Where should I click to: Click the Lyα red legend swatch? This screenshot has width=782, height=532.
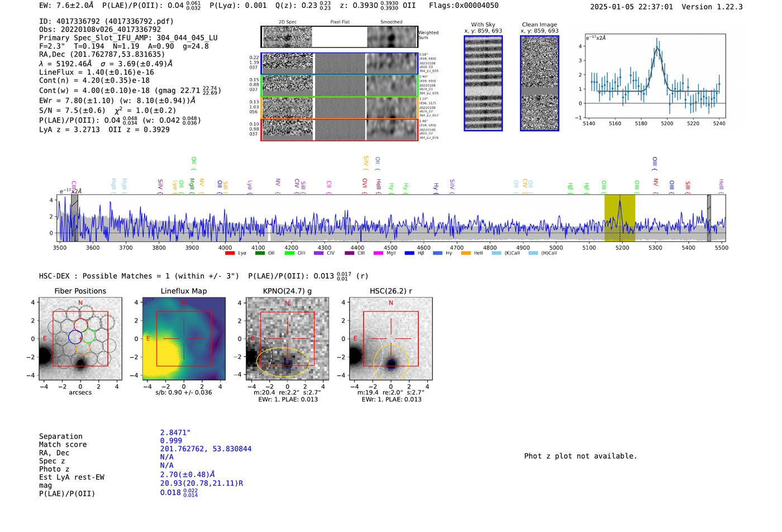pos(230,253)
